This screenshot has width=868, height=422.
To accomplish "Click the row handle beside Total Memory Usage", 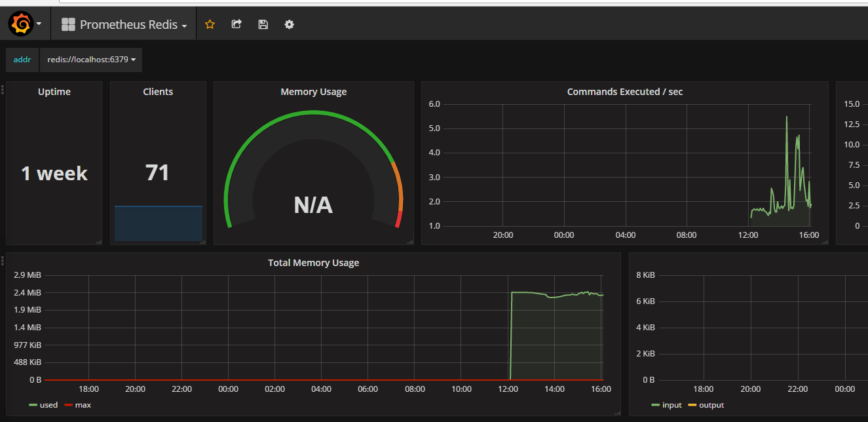I will click(x=3, y=261).
